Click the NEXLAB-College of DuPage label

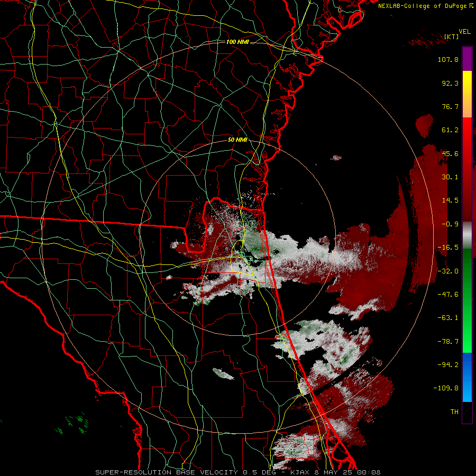(426, 6)
